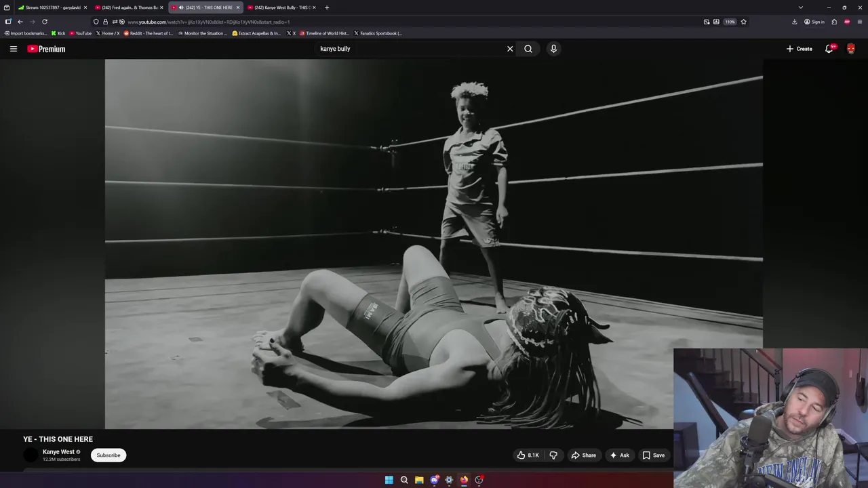Image resolution: width=868 pixels, height=488 pixels.
Task: Open 'Reddit - The heart of t...' bookmark
Action: pyautogui.click(x=149, y=33)
